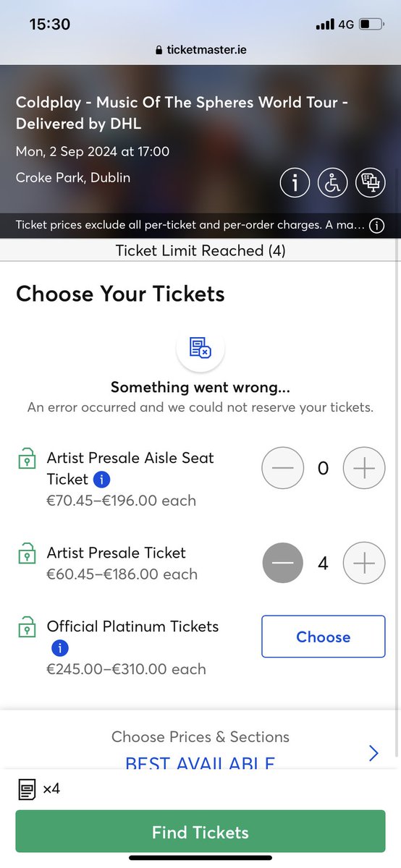
Task: Tap info icon beside ticket price disclaimer
Action: coord(376,226)
